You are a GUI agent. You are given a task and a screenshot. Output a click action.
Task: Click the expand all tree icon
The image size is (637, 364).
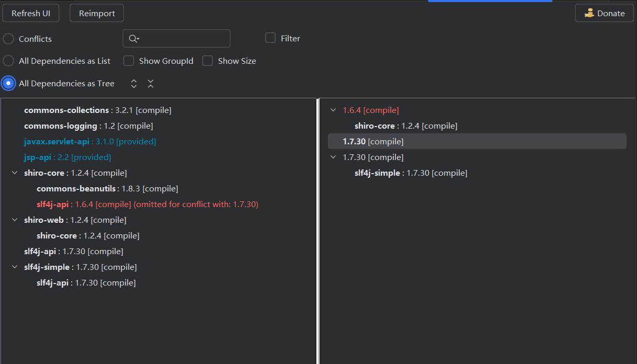pos(134,84)
